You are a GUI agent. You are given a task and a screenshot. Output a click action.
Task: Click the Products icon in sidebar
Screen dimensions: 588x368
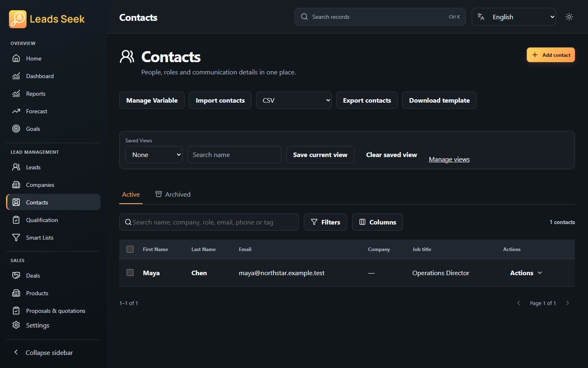point(16,293)
